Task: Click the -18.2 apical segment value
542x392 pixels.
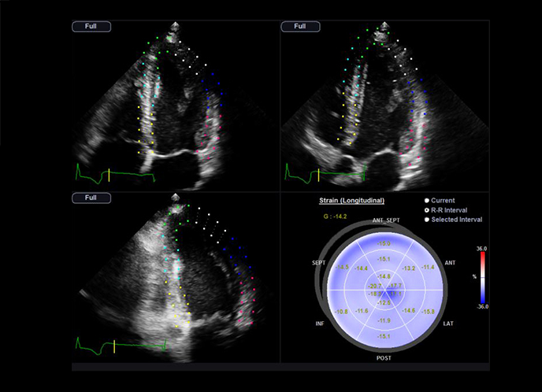Action: (x=375, y=294)
